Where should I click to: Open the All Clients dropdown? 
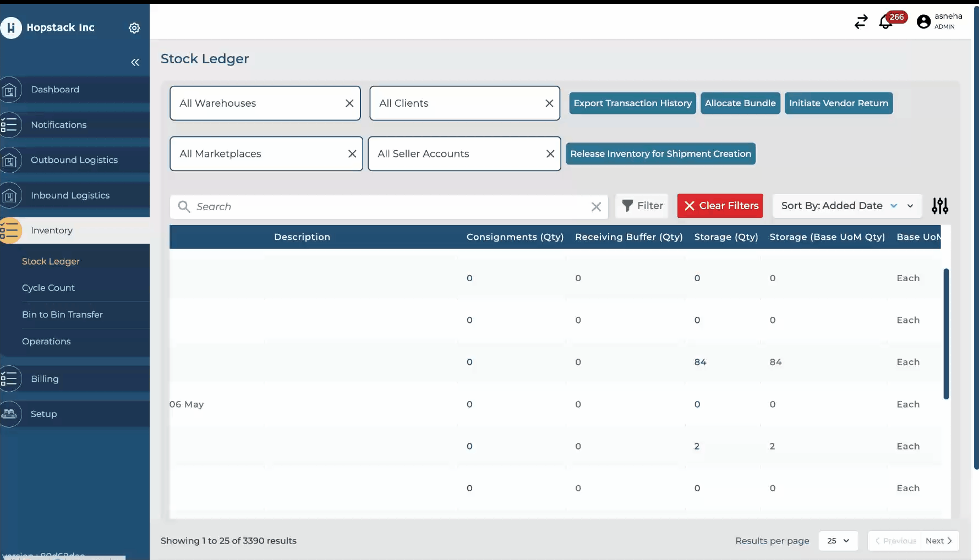pyautogui.click(x=457, y=103)
